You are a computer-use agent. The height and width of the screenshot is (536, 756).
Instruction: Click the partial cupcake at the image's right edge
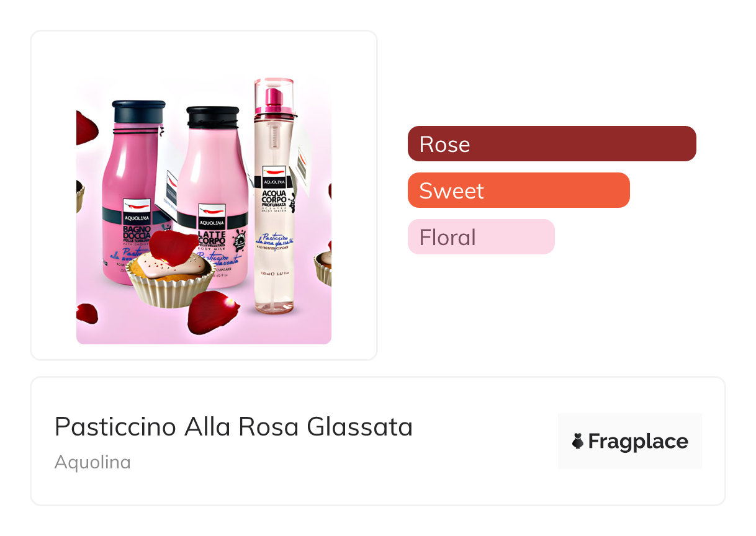tap(323, 267)
